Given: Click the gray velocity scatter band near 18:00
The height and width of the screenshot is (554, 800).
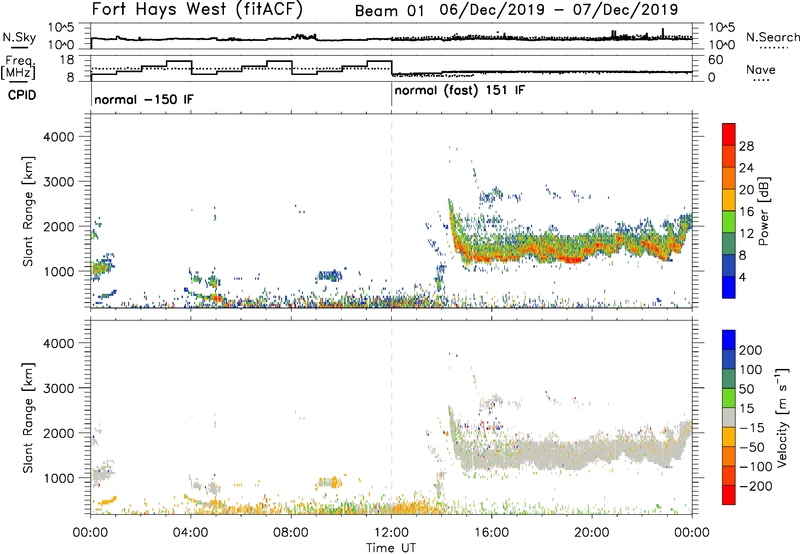Looking at the screenshot, I should pos(542,454).
